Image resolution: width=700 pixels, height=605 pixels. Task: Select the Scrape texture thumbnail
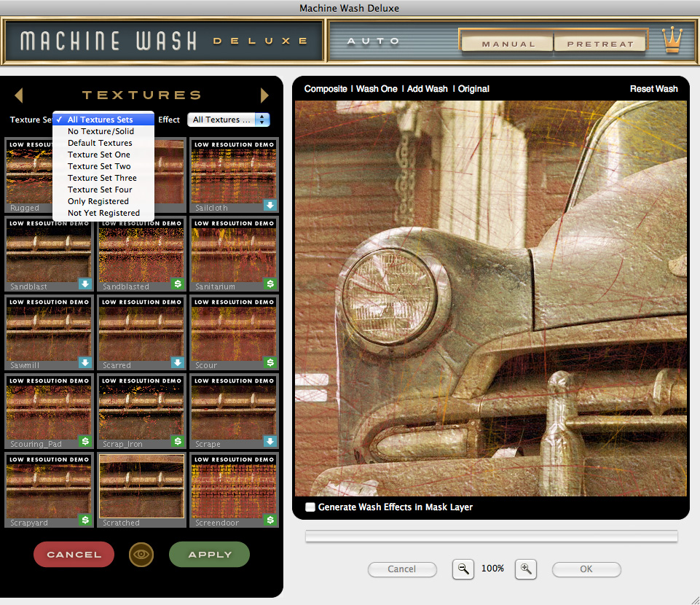pyautogui.click(x=234, y=412)
